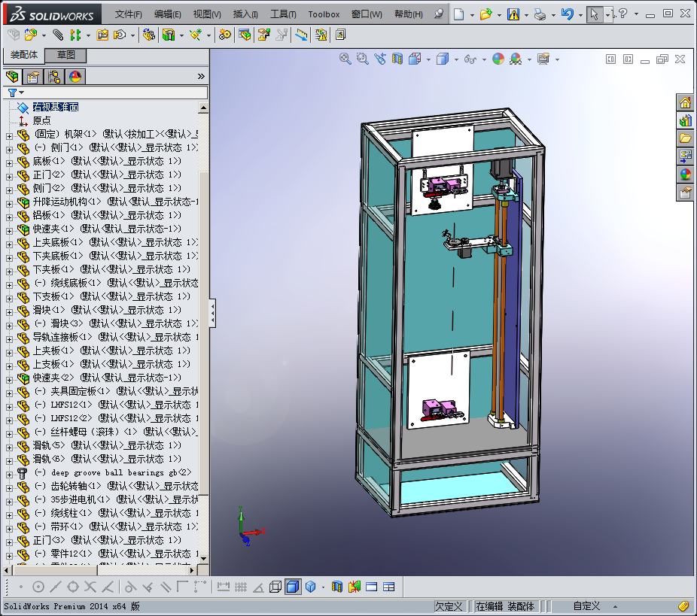Click the Apply Scene icon
This screenshot has width=697, height=616.
click(x=516, y=59)
